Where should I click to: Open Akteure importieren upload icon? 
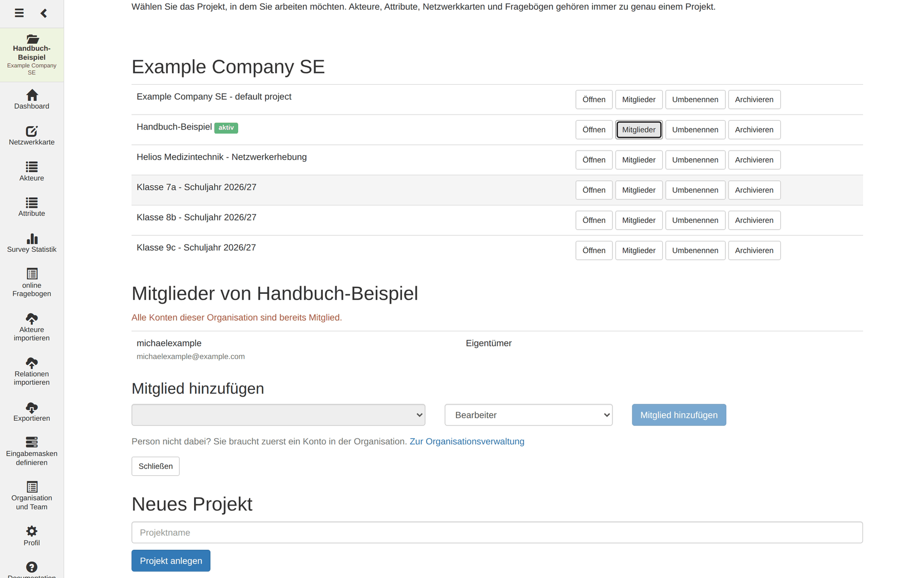32,319
